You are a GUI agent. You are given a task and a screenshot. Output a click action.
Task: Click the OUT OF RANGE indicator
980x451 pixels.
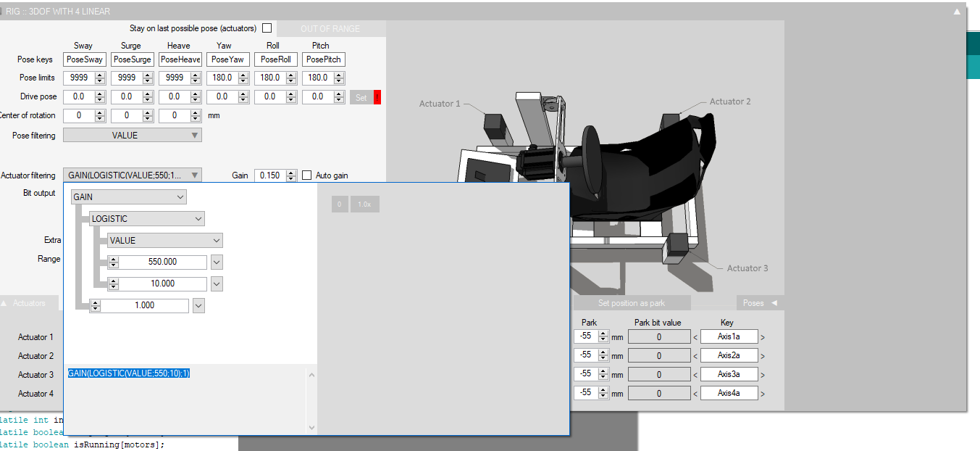[x=330, y=28]
